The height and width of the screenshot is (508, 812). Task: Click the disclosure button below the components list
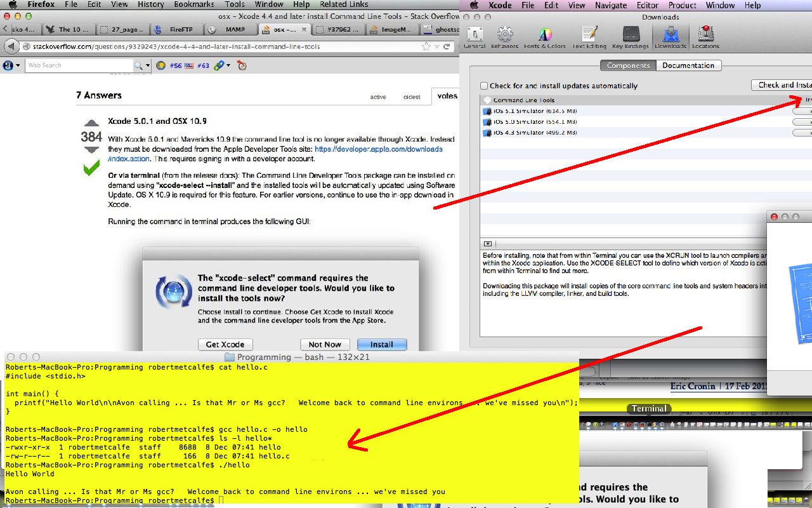(487, 243)
